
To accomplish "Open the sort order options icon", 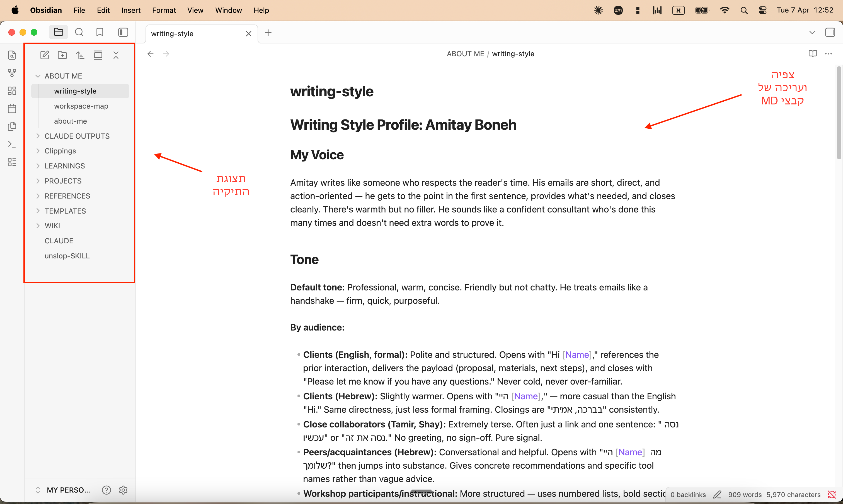I will click(80, 55).
